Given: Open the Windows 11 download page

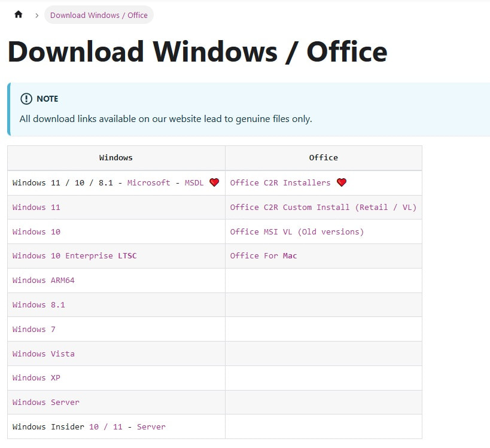Looking at the screenshot, I should coord(36,207).
